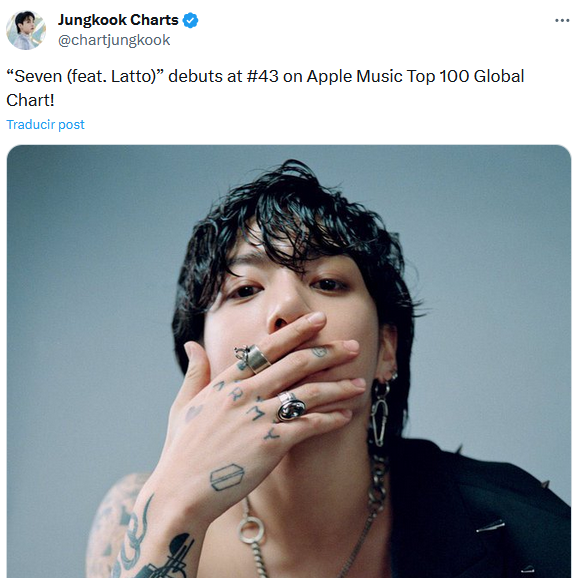This screenshot has width=576, height=578.
Task: Open the Jungkook Charts profile avatar
Action: click(26, 30)
